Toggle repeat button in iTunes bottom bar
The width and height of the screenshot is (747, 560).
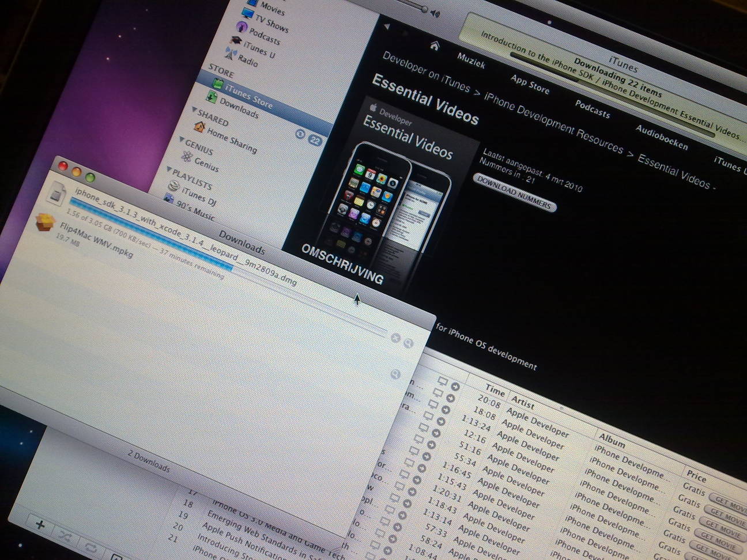coord(91,546)
